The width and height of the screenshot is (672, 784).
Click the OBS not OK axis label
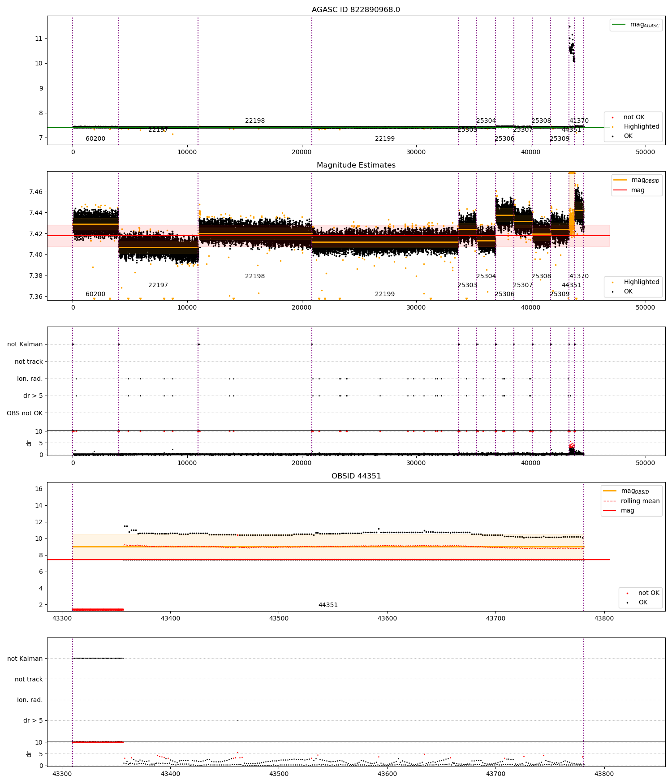pos(25,413)
